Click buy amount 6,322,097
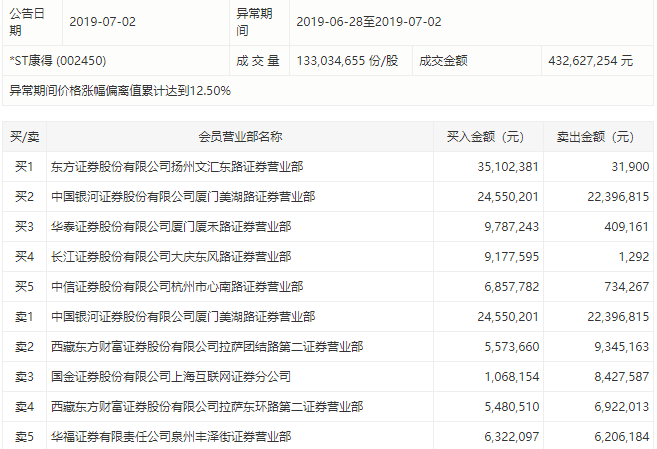This screenshot has height=449, width=657. [x=512, y=437]
